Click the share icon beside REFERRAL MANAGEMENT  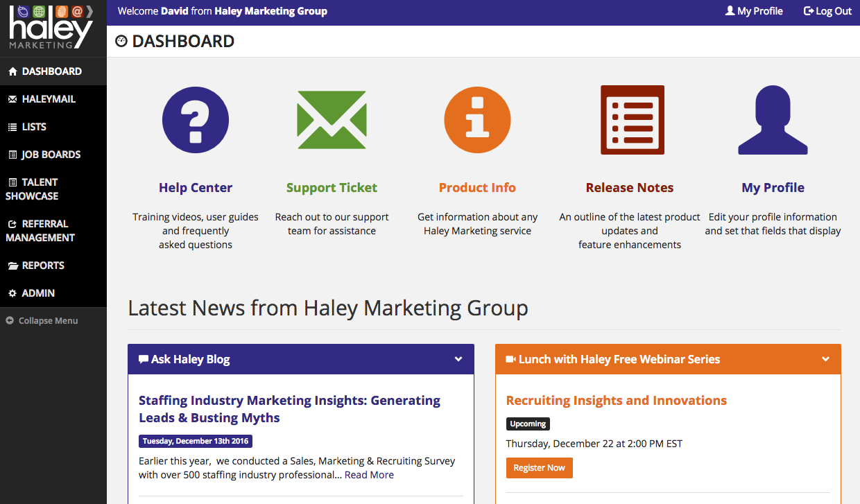(x=12, y=224)
